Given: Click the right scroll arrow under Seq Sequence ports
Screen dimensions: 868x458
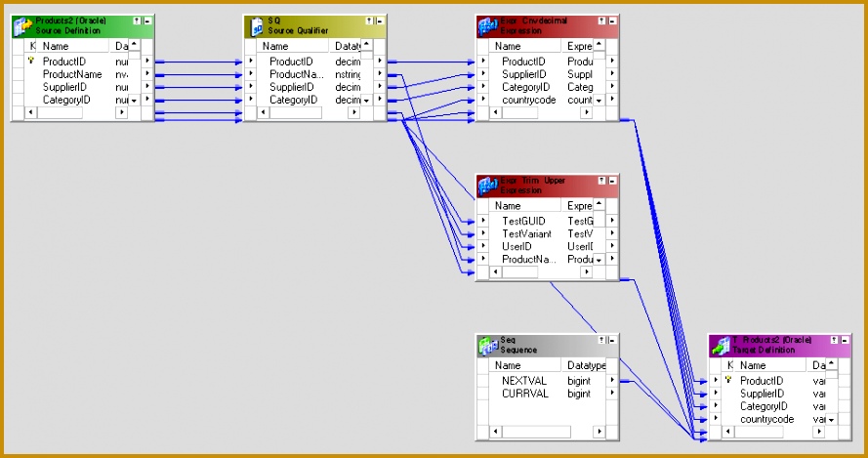Looking at the screenshot, I should (599, 432).
